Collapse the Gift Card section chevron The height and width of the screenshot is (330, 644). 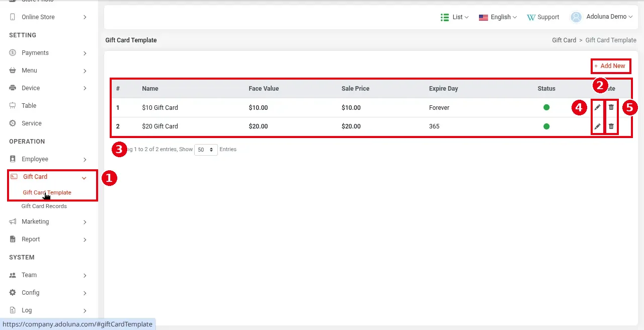pos(84,177)
